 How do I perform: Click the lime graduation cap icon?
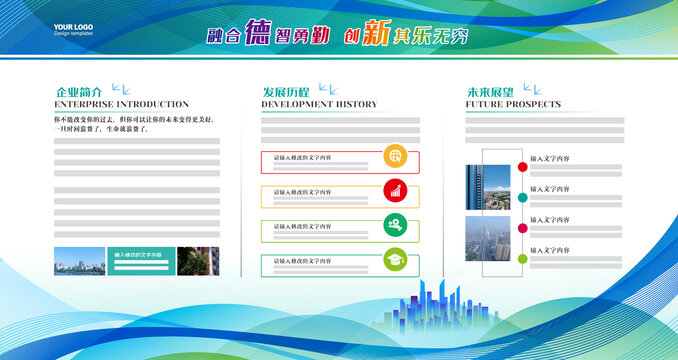pos(395,259)
